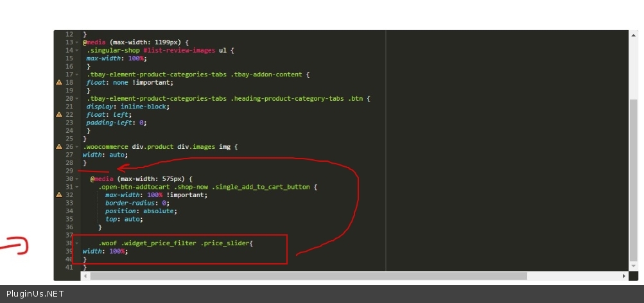Fold the .open-btn-addtocart rule at line 31
The height and width of the screenshot is (303, 644).
pyautogui.click(x=77, y=187)
